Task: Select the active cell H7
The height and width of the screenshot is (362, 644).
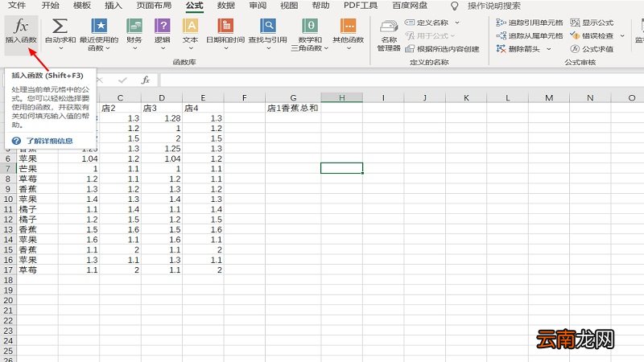Action: click(x=341, y=168)
